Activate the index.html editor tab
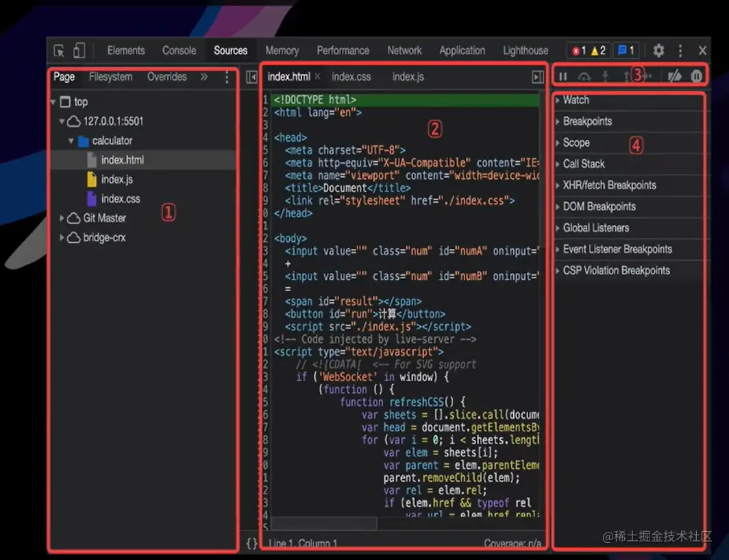The height and width of the screenshot is (560, 729). pos(288,77)
